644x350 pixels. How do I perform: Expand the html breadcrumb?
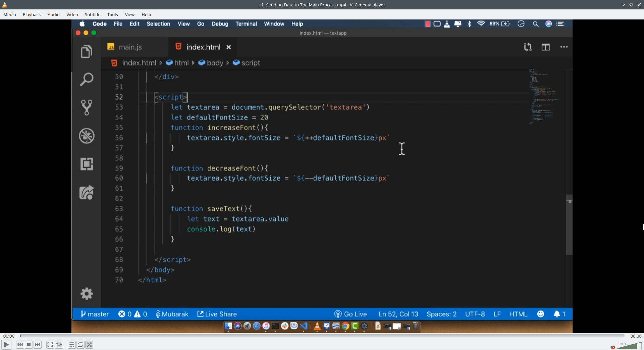click(x=177, y=63)
